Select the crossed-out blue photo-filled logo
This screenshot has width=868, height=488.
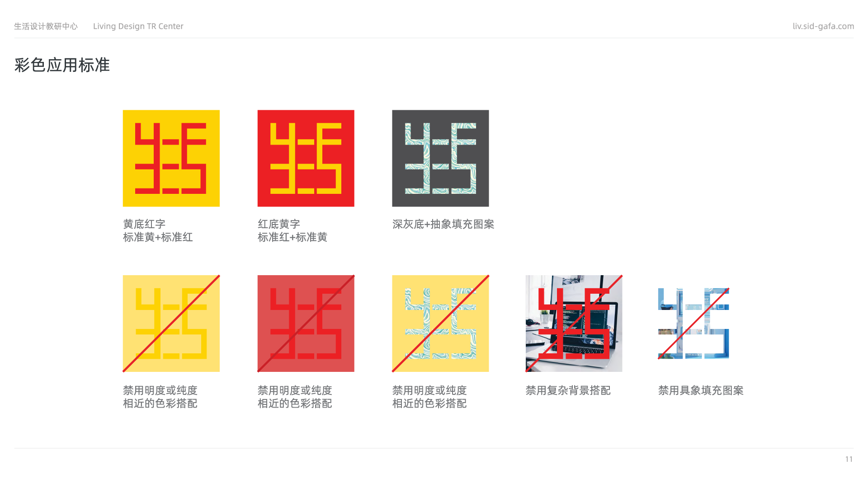(693, 324)
